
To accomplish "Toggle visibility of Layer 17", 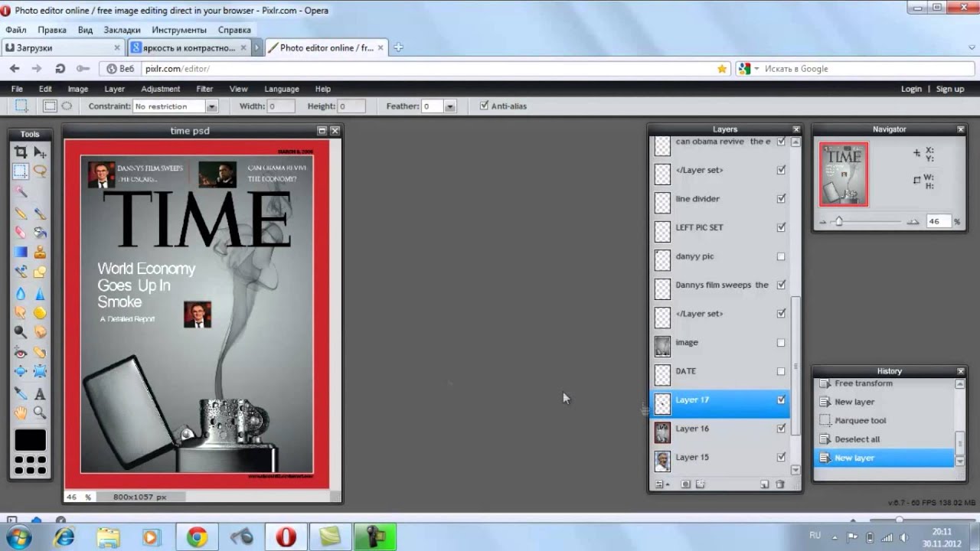I will pos(781,399).
